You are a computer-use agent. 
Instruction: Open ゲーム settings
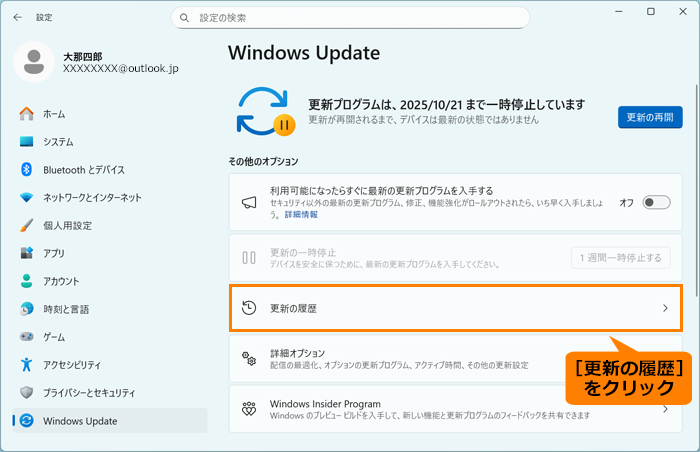(110, 337)
